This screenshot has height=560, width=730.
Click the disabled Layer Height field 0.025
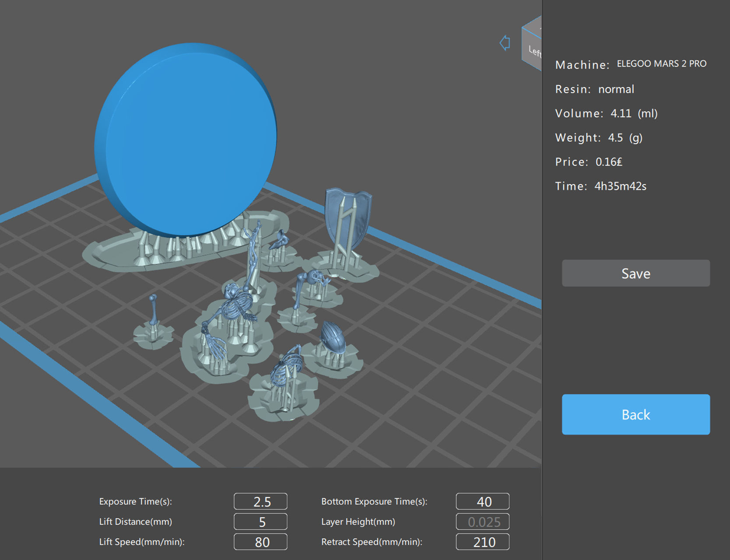coord(483,521)
